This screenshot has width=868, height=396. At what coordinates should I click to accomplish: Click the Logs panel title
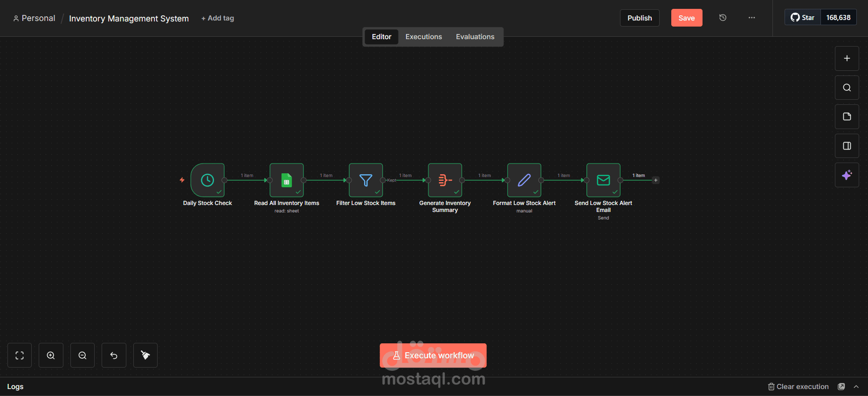15,387
